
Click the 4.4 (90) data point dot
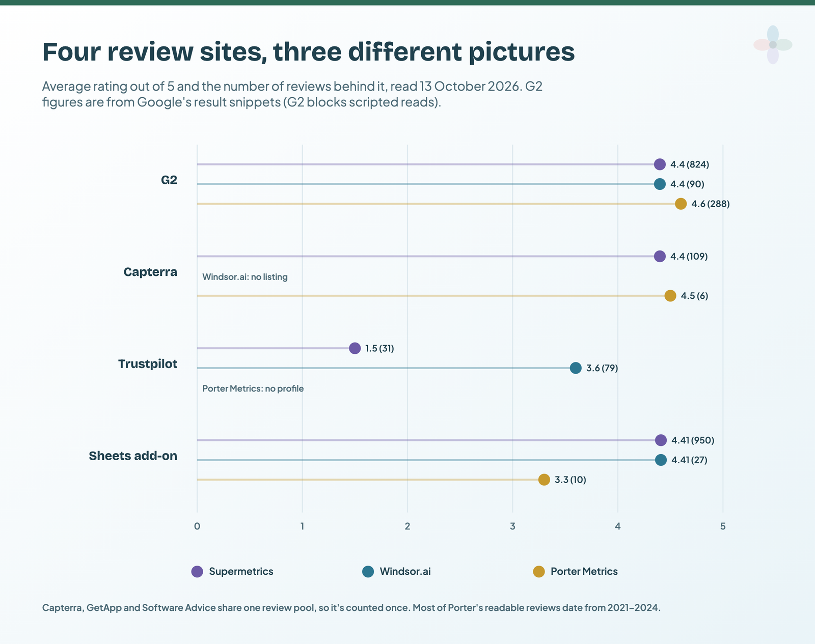660,184
